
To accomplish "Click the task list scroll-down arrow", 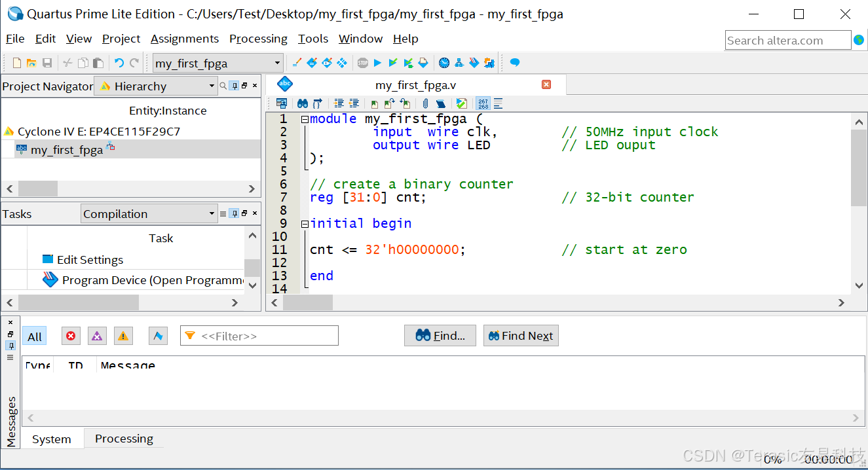I will pos(252,285).
